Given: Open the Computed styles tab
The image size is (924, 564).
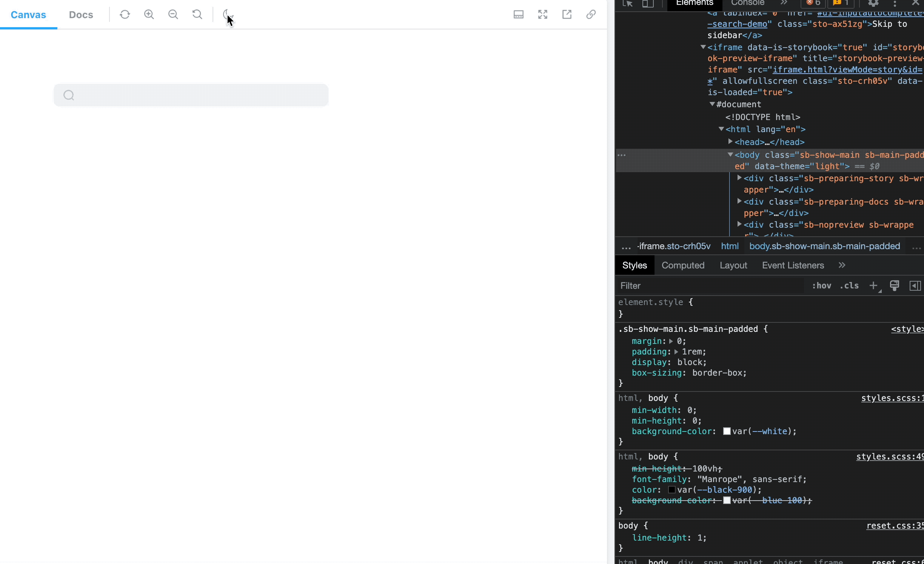Looking at the screenshot, I should [683, 265].
